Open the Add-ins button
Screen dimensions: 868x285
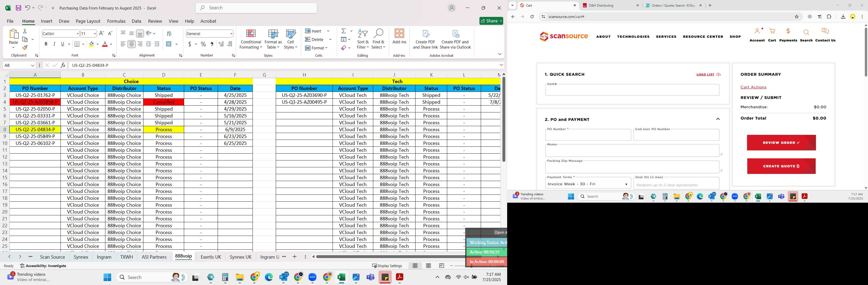[399, 36]
